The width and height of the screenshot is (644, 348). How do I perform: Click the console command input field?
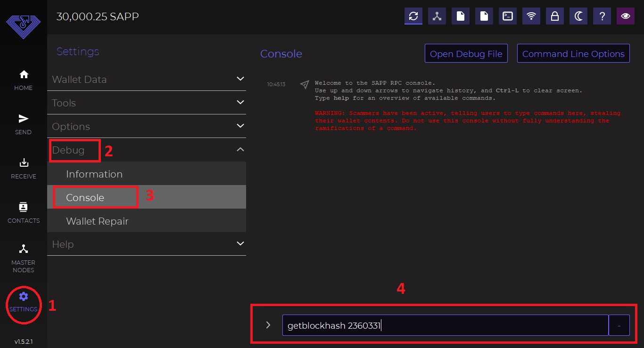445,325
